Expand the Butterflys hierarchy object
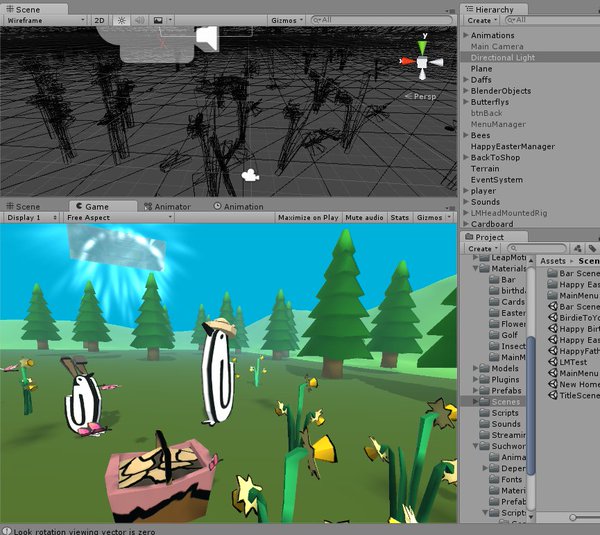The height and width of the screenshot is (535, 600). click(x=465, y=102)
